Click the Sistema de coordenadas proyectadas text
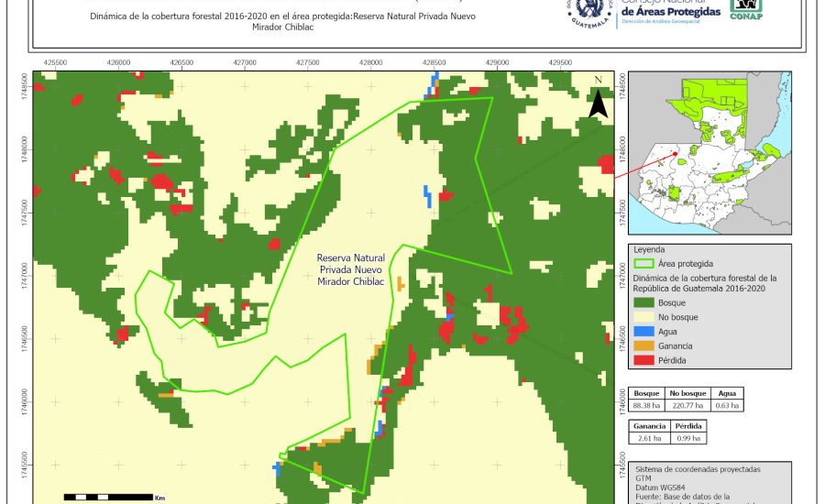Screen dimensions: 825x504 coord(697,469)
